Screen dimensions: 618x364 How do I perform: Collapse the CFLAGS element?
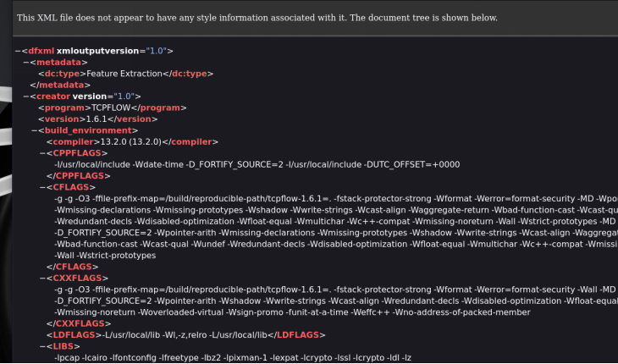pyautogui.click(x=43, y=187)
